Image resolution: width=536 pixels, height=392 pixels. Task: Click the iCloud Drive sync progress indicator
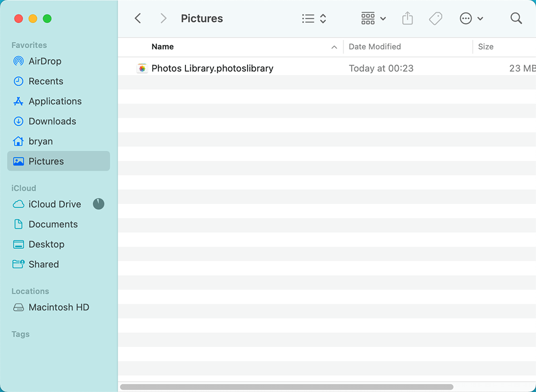click(98, 204)
